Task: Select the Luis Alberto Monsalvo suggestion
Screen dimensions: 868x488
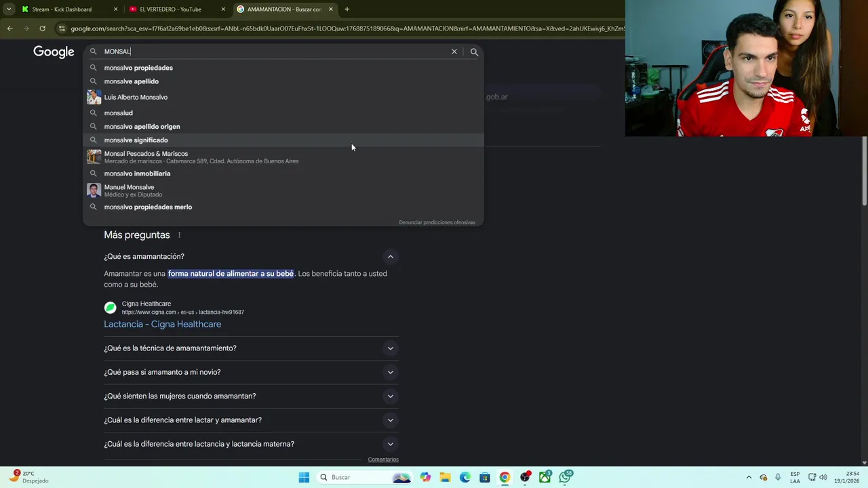Action: click(283, 97)
